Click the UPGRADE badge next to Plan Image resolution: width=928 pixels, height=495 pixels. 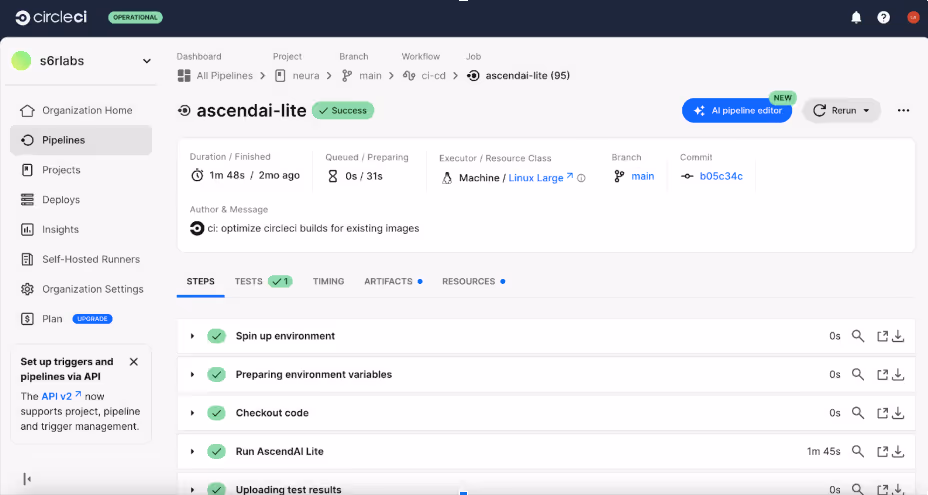pos(92,319)
